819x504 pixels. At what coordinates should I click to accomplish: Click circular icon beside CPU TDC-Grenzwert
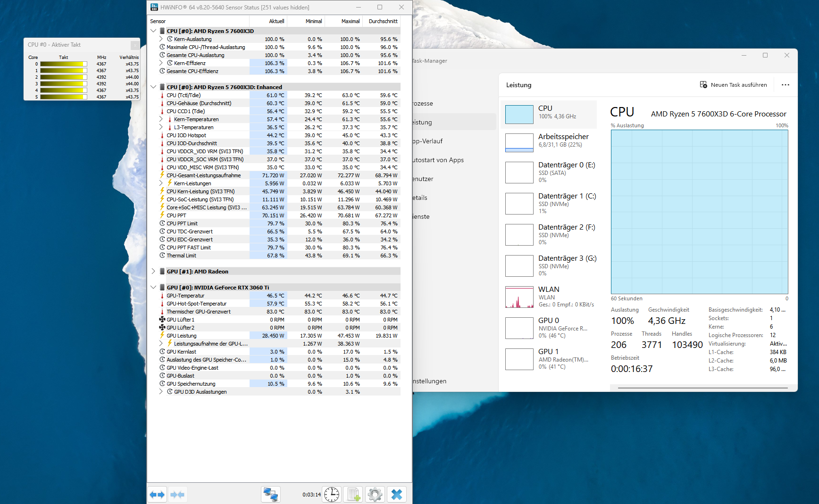[x=162, y=231]
